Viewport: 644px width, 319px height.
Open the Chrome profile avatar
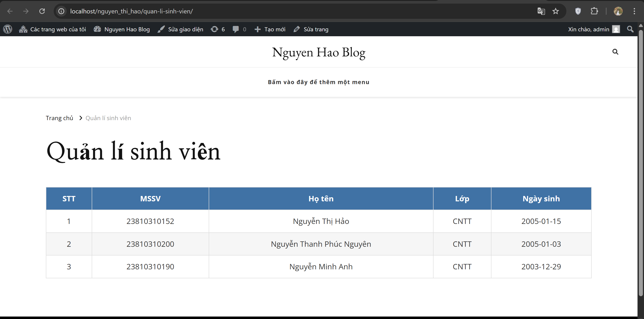[618, 11]
